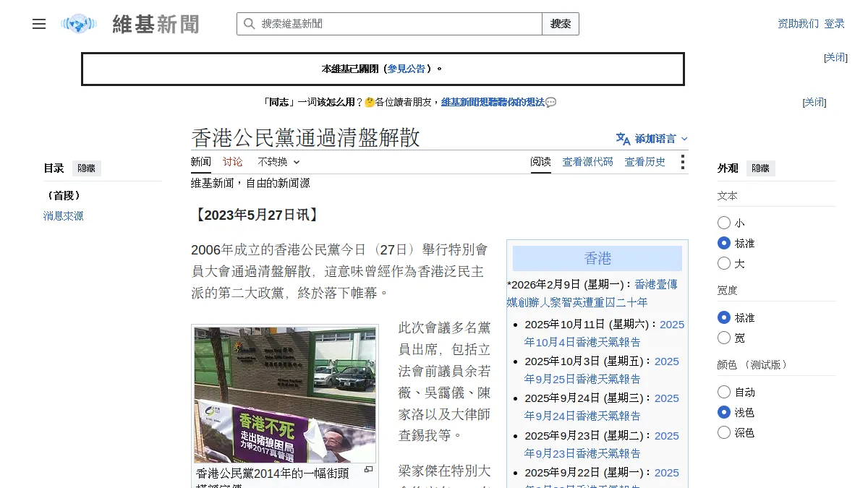Select the 阅读 read tab

point(540,162)
